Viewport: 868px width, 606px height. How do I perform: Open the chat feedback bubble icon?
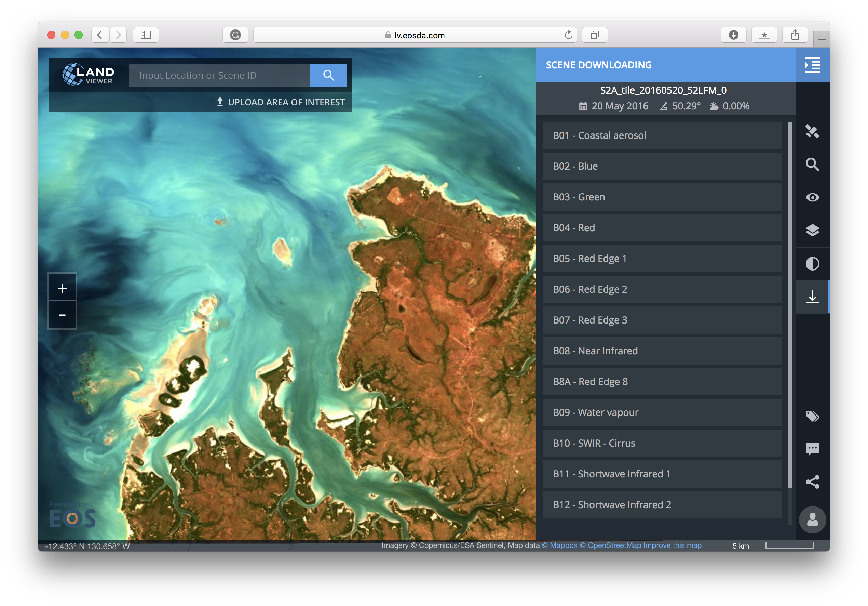(x=812, y=449)
